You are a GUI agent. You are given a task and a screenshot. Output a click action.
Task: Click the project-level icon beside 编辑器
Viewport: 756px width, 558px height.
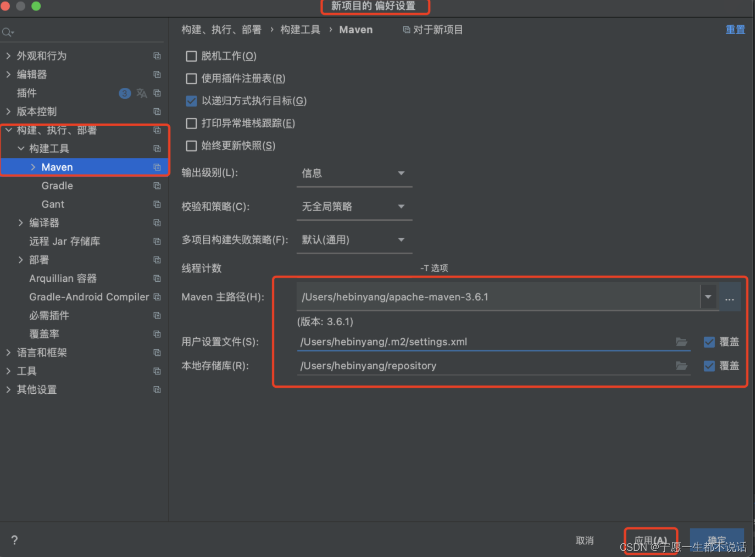[157, 75]
